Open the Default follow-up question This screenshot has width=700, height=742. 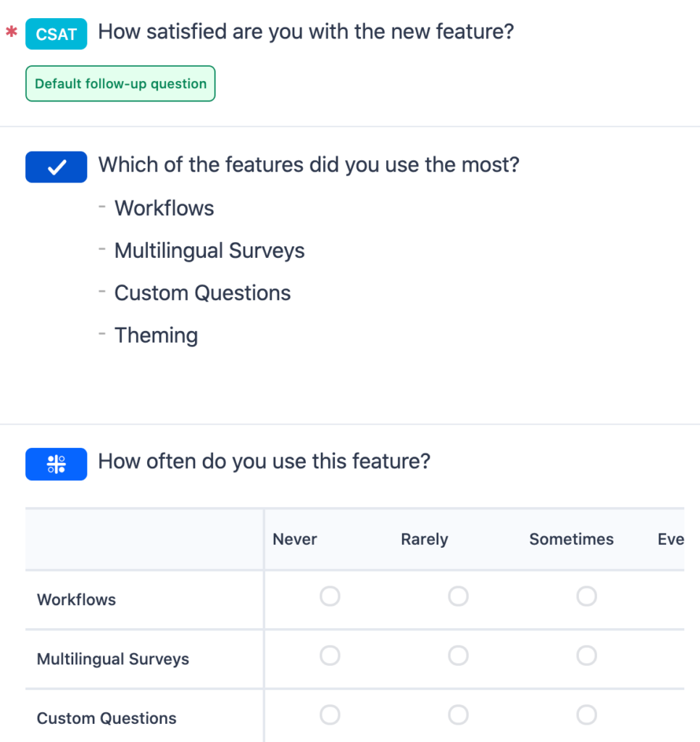pyautogui.click(x=120, y=83)
